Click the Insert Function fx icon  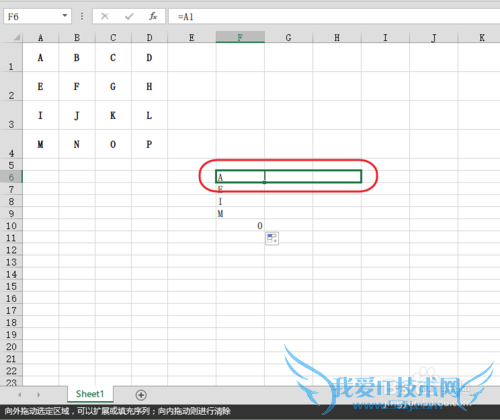pyautogui.click(x=153, y=16)
